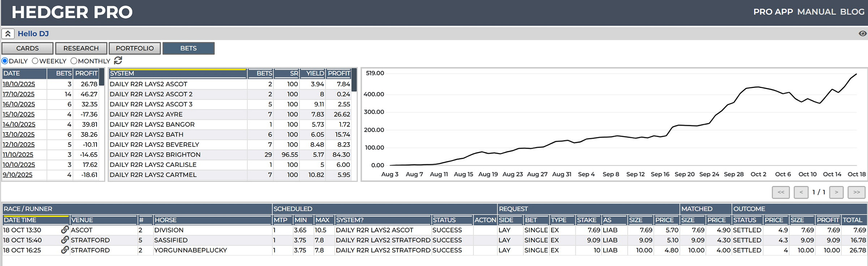868x266 pixels.
Task: Open link icon for 18 OCT 16:25 Stratford
Action: point(65,250)
